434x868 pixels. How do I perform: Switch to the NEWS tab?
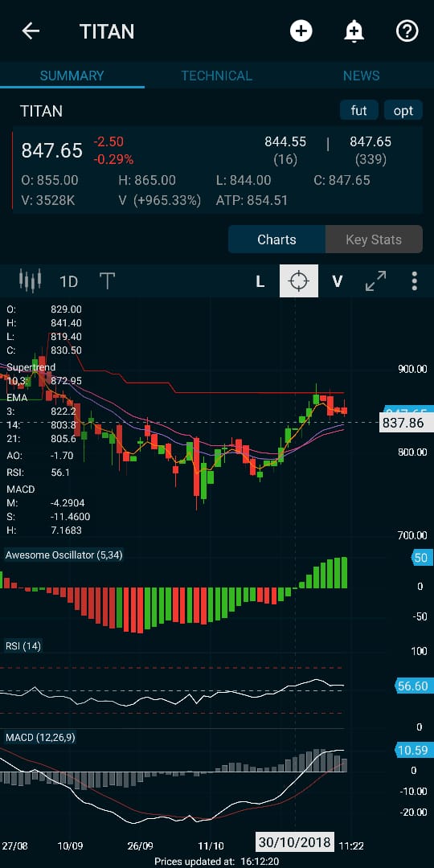tap(362, 76)
